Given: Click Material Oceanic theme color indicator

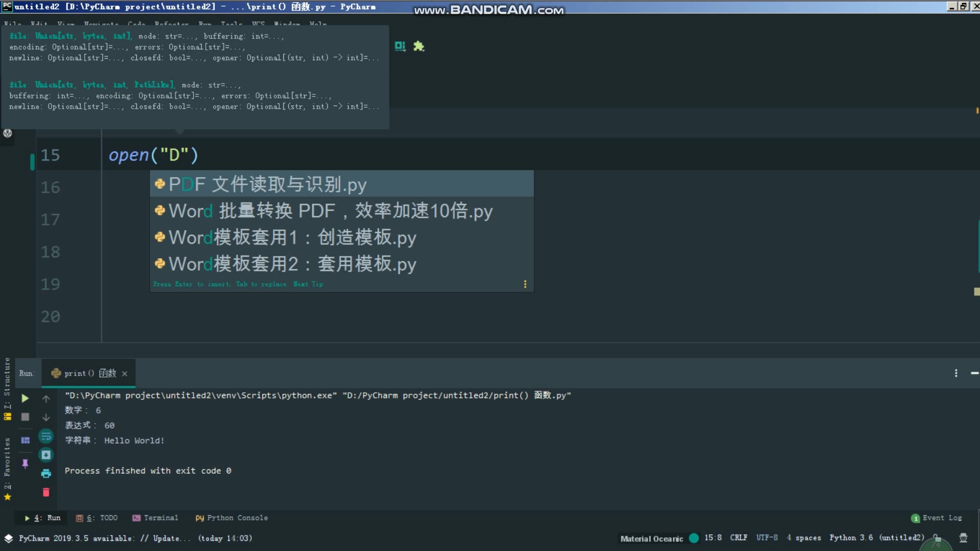Looking at the screenshot, I should 694,538.
